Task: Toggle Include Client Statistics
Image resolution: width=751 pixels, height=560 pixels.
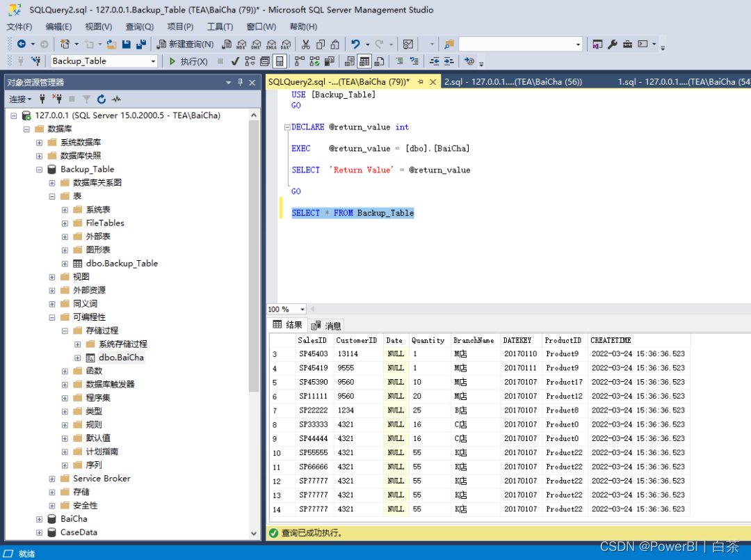Action: [330, 61]
